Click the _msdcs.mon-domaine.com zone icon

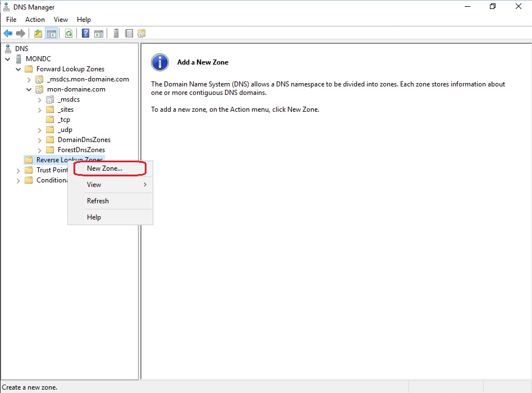(39, 79)
